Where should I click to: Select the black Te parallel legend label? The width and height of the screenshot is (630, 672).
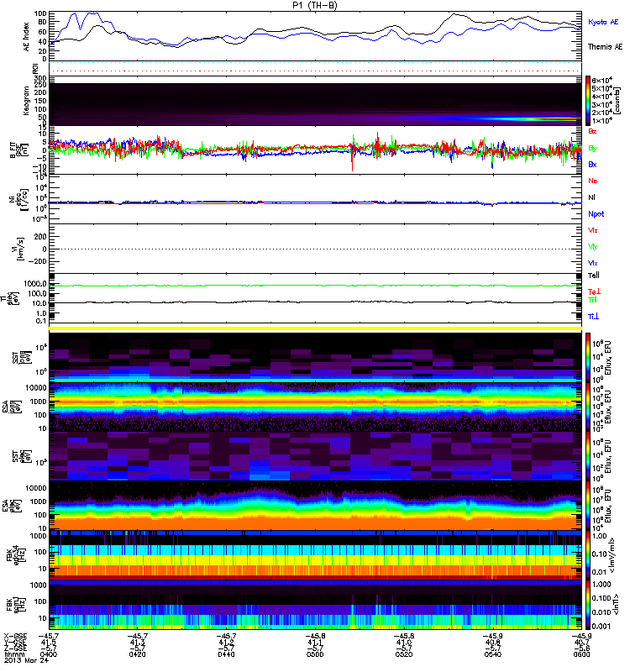pos(594,276)
